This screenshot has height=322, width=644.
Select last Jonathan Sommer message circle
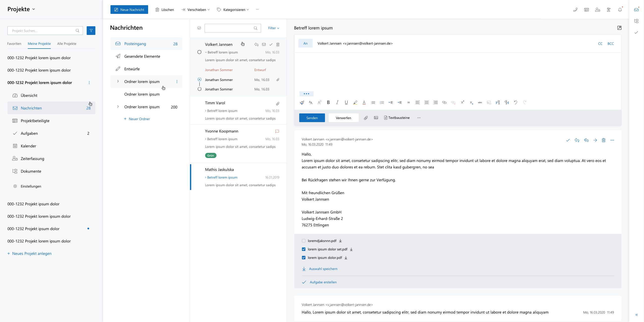199,89
